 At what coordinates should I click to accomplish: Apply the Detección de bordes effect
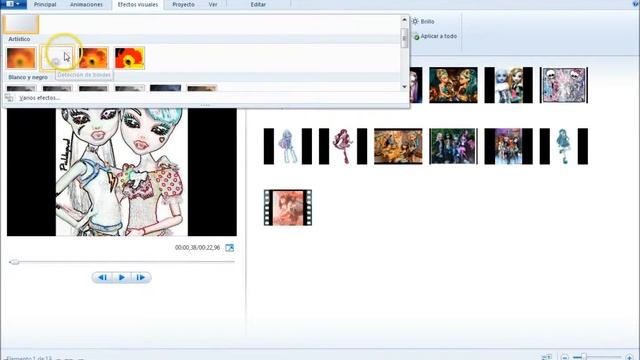point(57,58)
